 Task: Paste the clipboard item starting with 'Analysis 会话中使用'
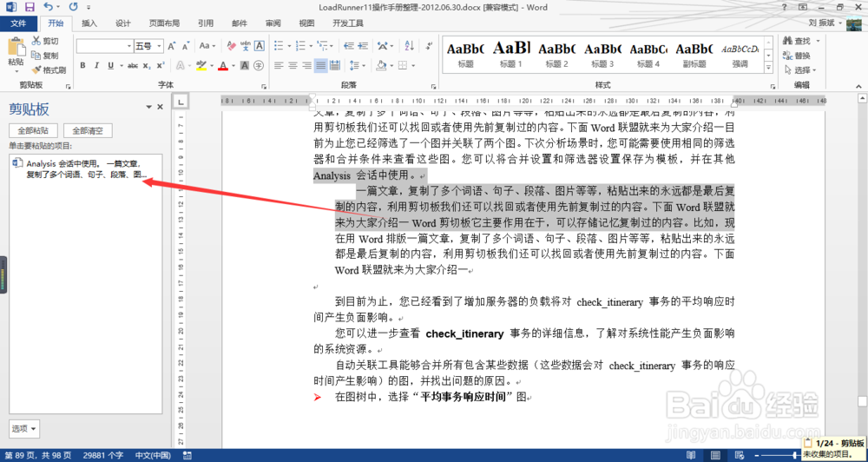pyautogui.click(x=86, y=169)
